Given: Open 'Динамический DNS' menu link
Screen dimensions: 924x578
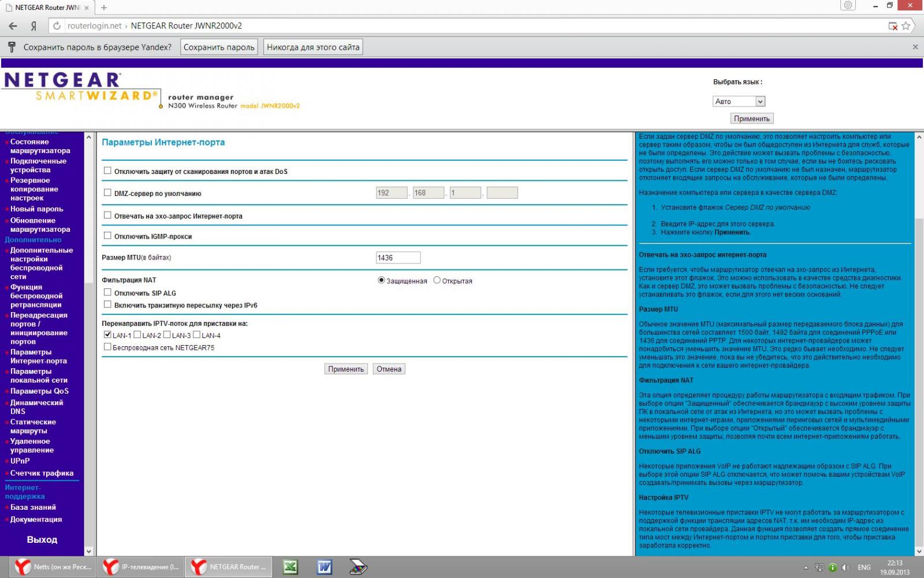Looking at the screenshot, I should coord(36,407).
